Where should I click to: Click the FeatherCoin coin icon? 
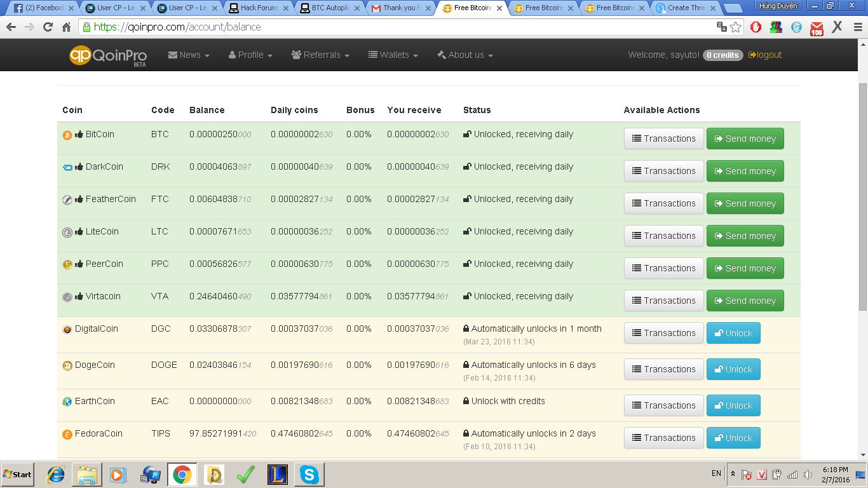click(x=67, y=200)
